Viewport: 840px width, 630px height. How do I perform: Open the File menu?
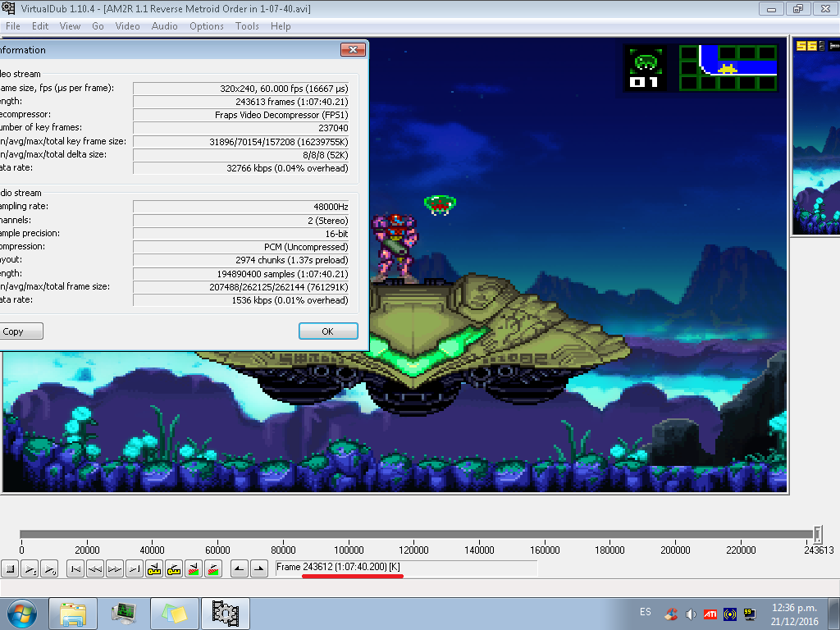point(13,25)
